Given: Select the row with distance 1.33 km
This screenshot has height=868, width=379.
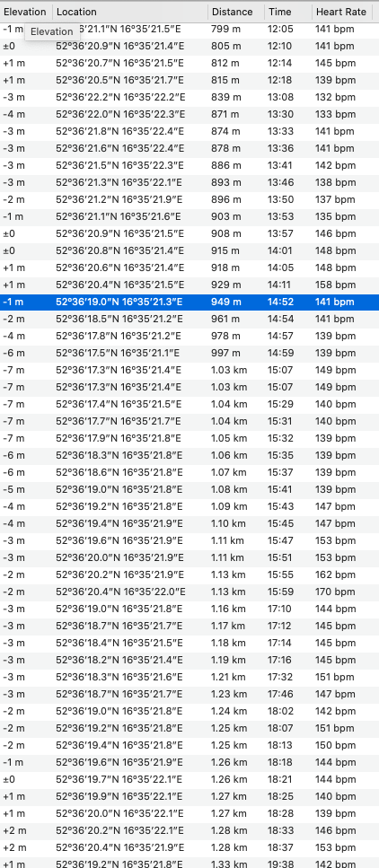Looking at the screenshot, I should (x=189, y=863).
